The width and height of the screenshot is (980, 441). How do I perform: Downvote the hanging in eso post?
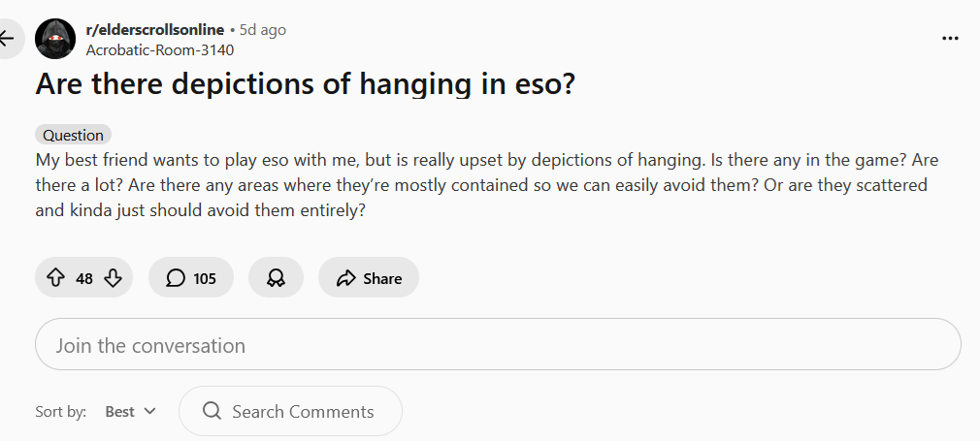(113, 277)
